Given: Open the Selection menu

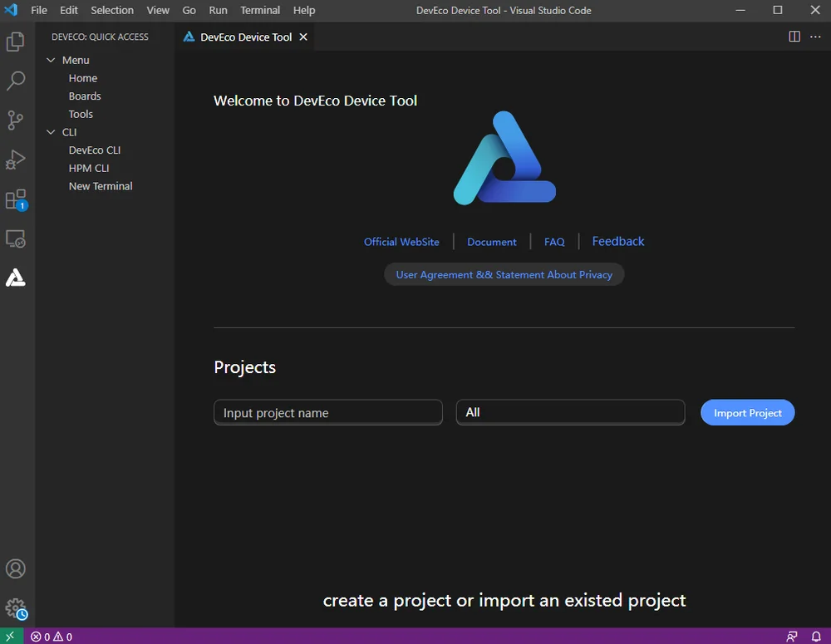Looking at the screenshot, I should click(112, 10).
